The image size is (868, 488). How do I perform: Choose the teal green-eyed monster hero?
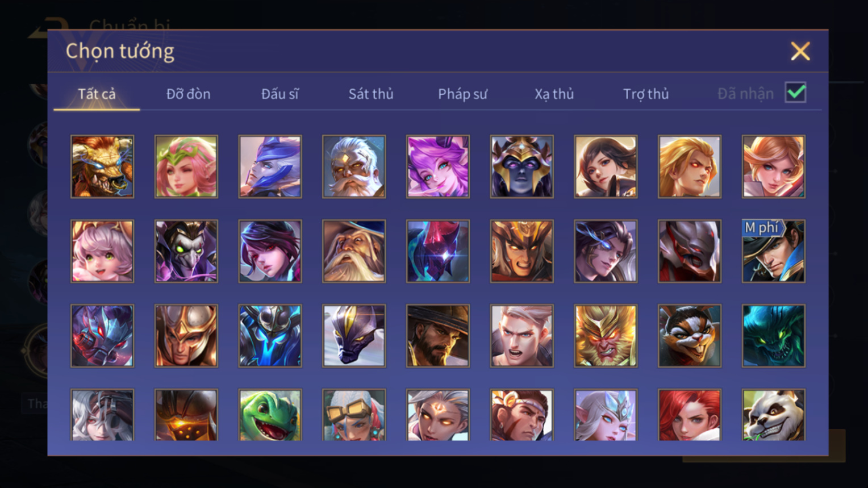pyautogui.click(x=773, y=336)
